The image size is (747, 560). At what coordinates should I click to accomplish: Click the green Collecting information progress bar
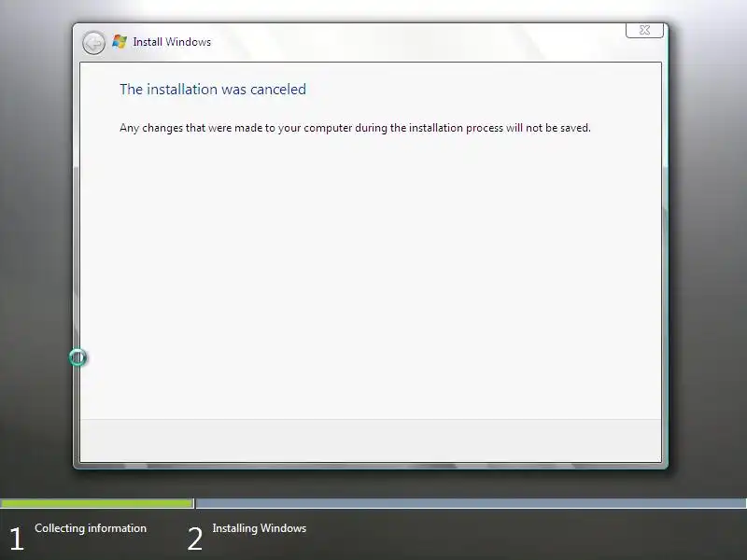[97, 503]
